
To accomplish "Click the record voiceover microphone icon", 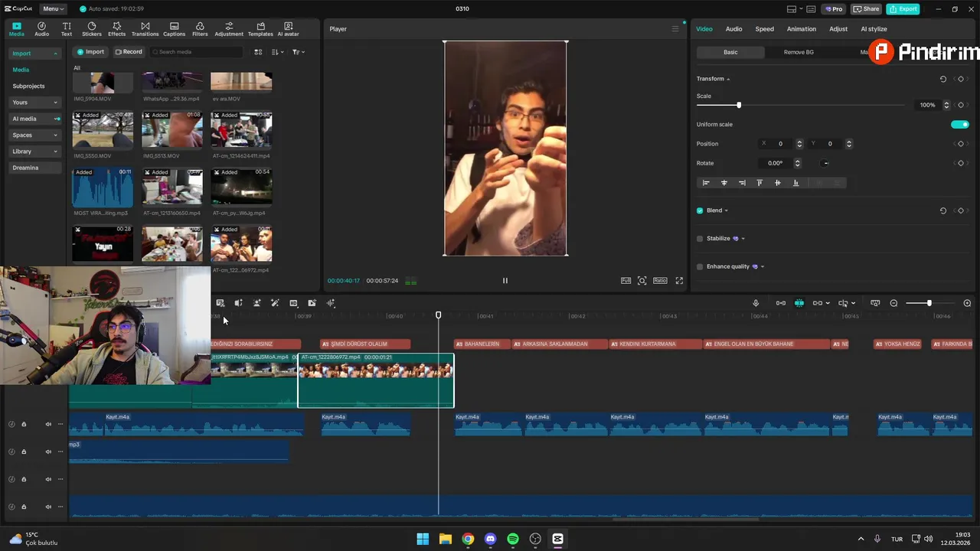I will point(756,303).
